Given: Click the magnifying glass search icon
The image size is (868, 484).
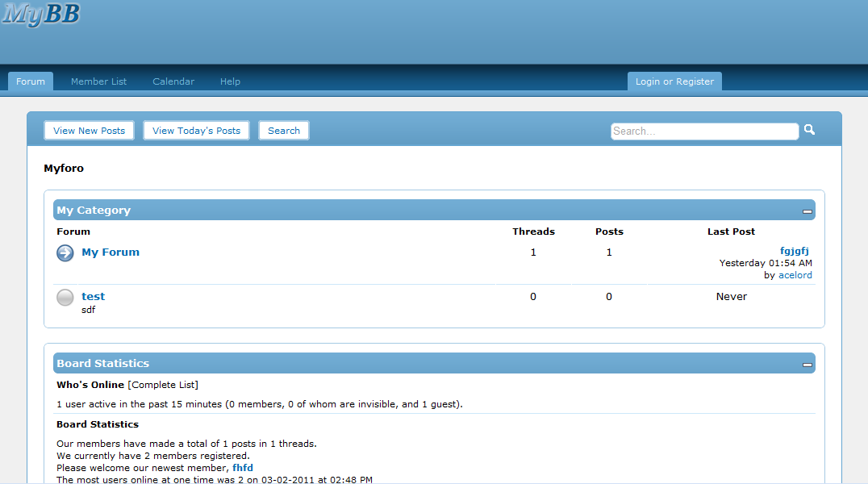Looking at the screenshot, I should [809, 130].
